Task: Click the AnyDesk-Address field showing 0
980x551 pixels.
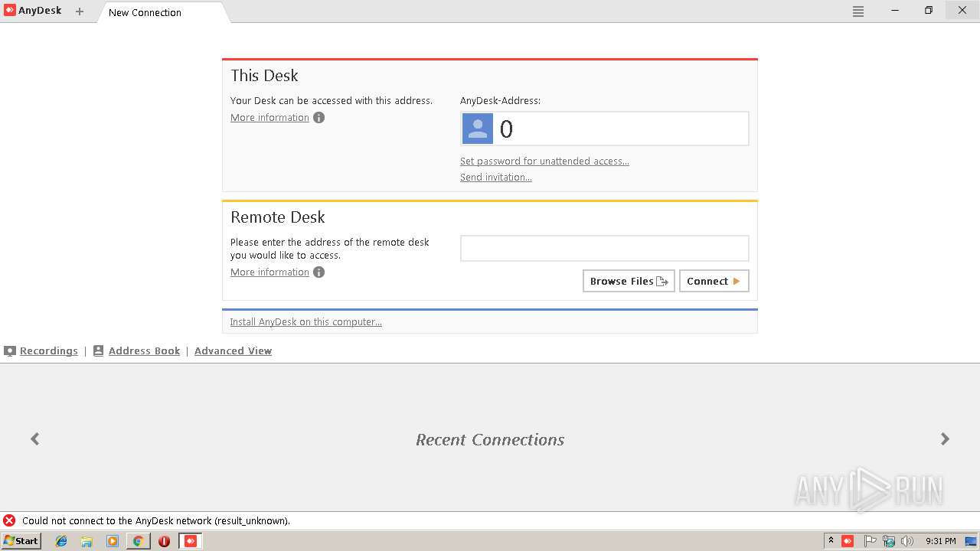Action: (x=605, y=129)
